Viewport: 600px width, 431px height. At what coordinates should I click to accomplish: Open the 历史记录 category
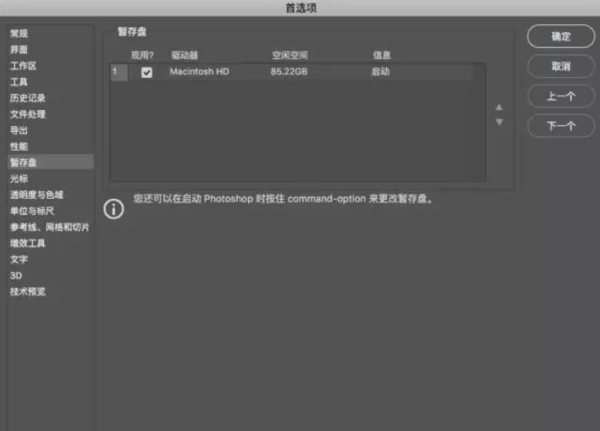28,98
